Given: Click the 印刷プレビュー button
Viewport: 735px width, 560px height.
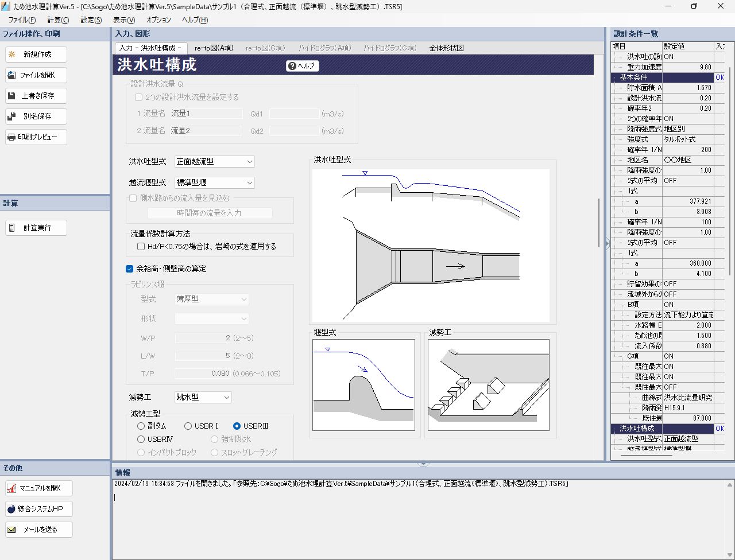Looking at the screenshot, I should 36,137.
